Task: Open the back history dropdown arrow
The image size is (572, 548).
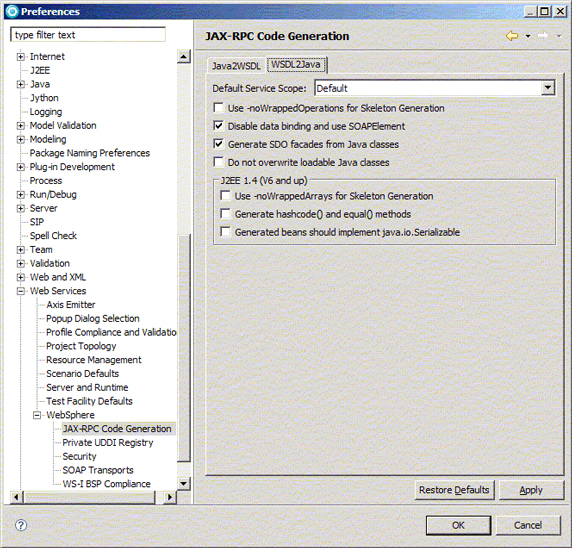Action: [x=528, y=36]
